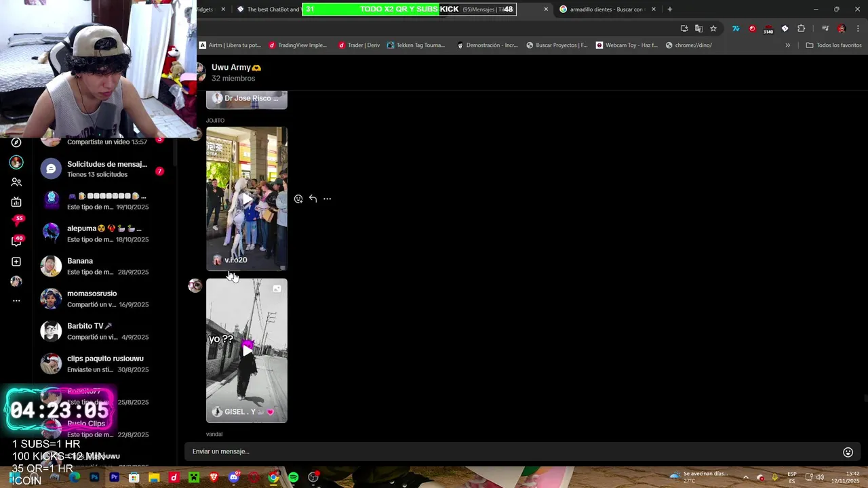
Task: Open messages icon with 55 badge
Action: pyautogui.click(x=18, y=220)
